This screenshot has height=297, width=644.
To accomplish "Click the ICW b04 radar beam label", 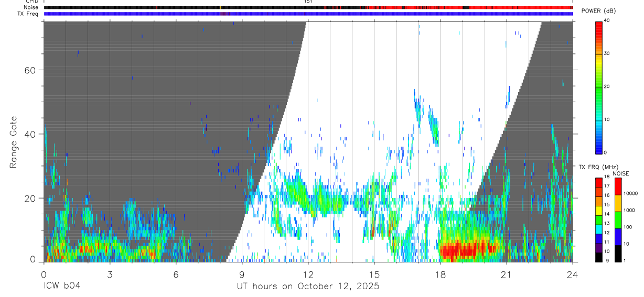I will point(62,286).
